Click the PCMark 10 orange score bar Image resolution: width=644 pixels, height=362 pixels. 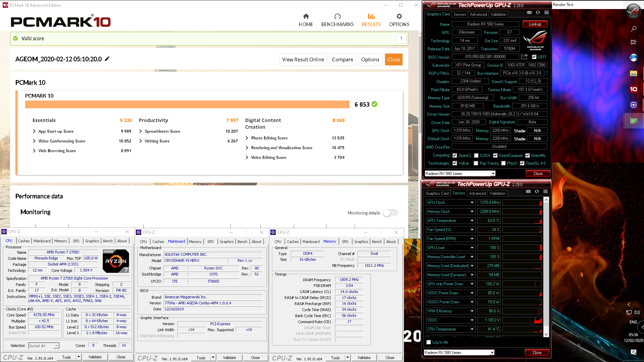187,105
